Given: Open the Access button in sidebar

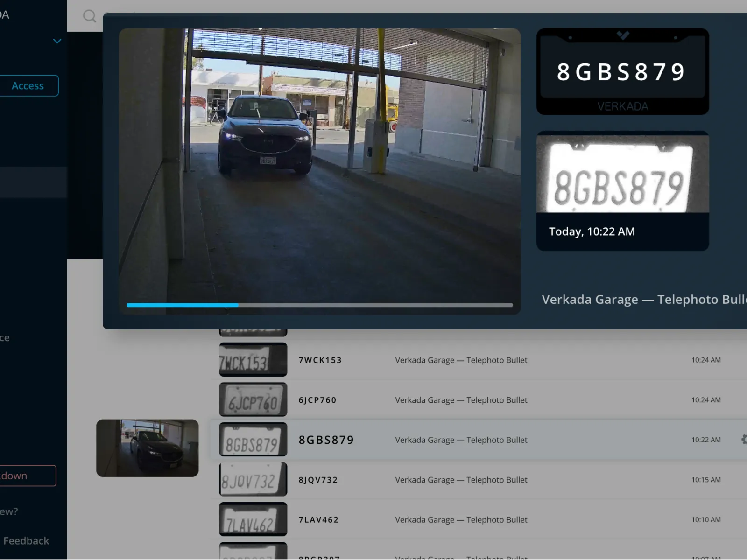Looking at the screenshot, I should (29, 86).
